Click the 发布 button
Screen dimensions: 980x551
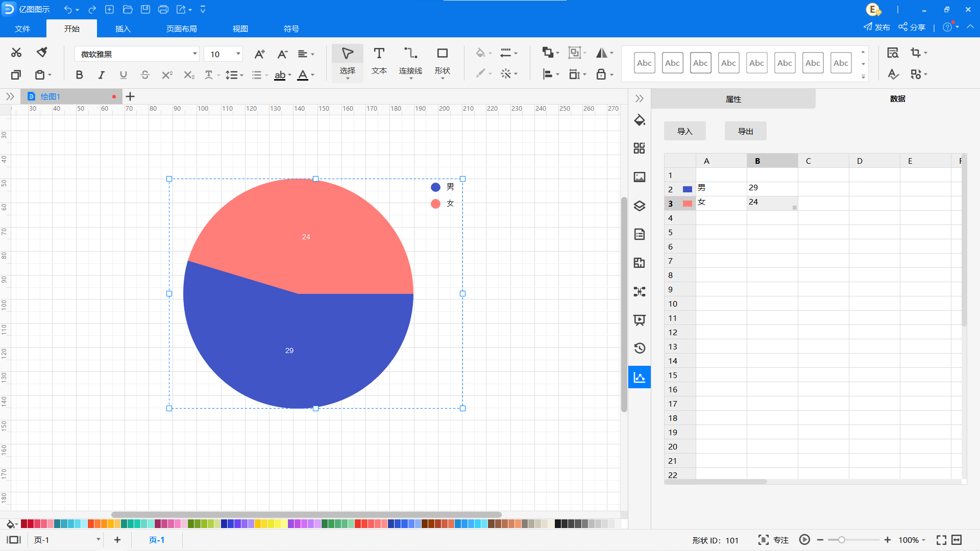point(876,27)
